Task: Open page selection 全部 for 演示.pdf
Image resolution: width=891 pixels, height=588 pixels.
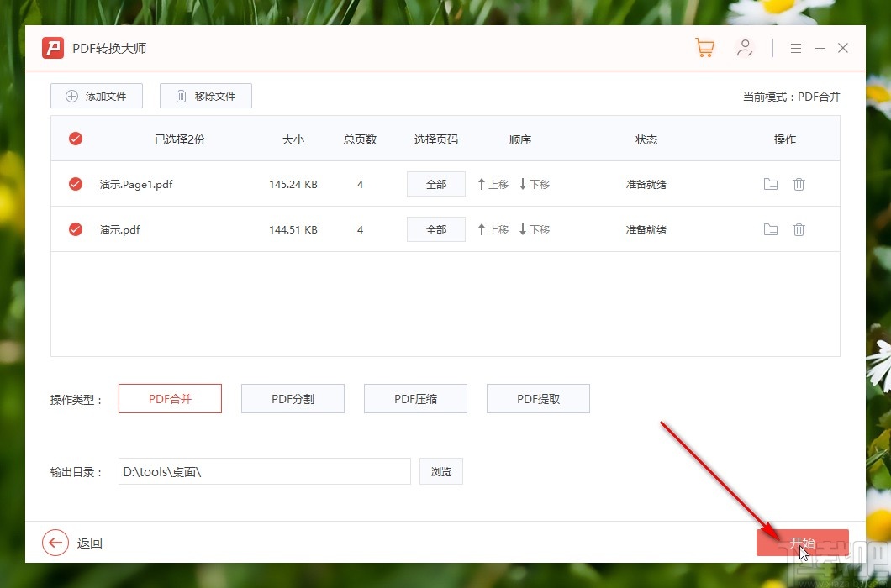Action: 436,229
